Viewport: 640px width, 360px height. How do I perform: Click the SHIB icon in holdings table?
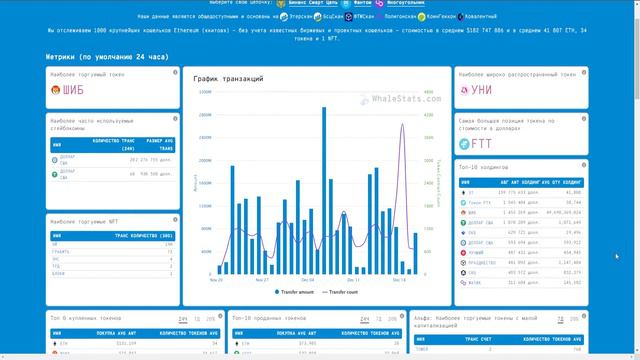(463, 213)
